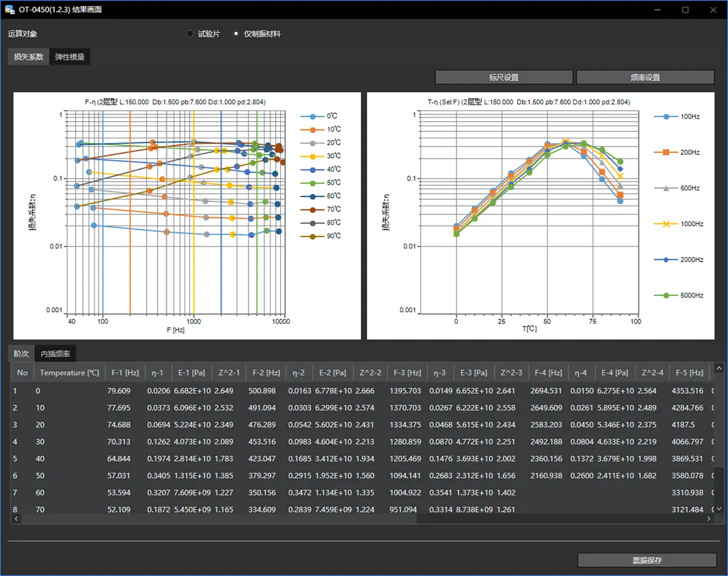Click the F-1 [Hz] column header
The width and height of the screenshot is (728, 576).
[x=124, y=372]
